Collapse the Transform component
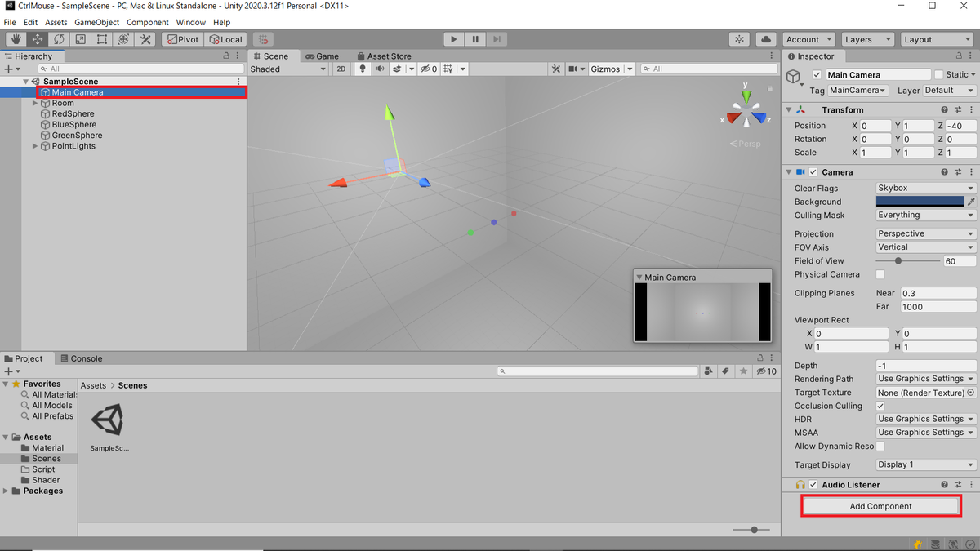This screenshot has height=551, width=980. pos(788,109)
